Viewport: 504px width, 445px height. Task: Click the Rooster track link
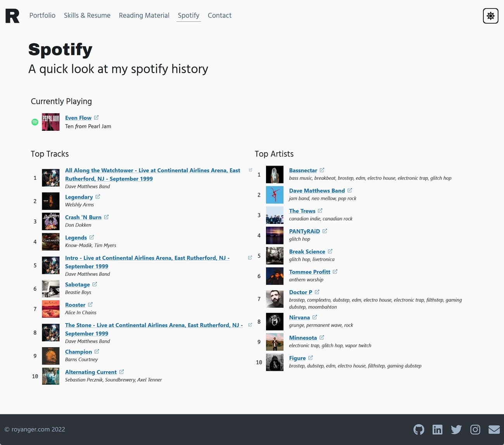coord(75,305)
